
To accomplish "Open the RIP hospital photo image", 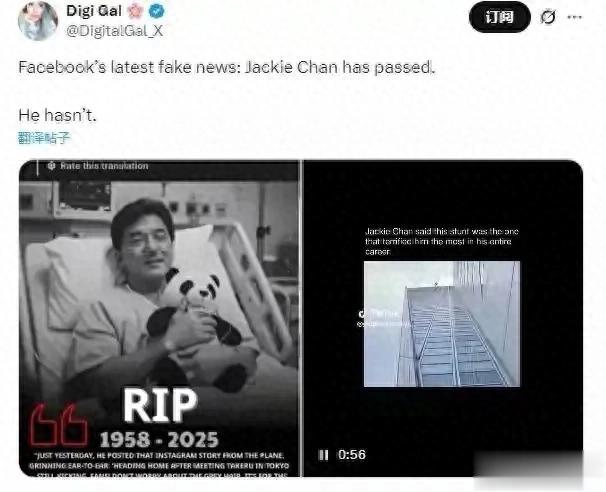I will click(159, 318).
